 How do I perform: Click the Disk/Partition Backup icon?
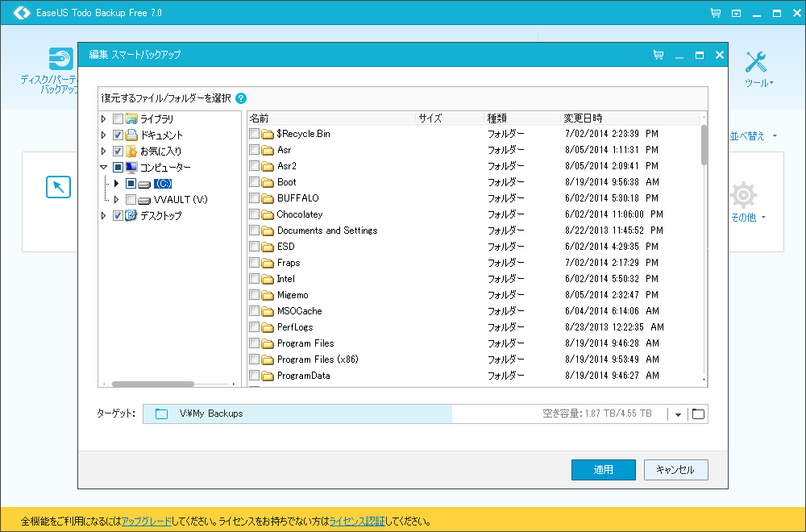point(61,59)
